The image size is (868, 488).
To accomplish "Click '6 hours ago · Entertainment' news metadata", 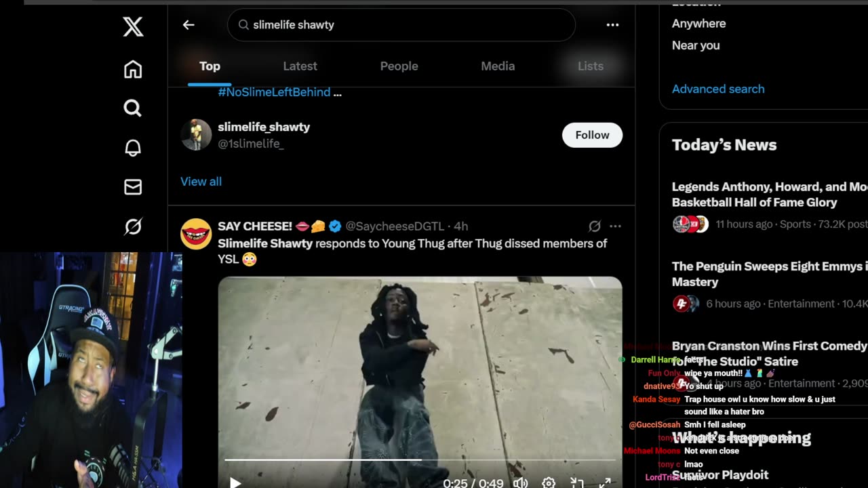I will point(770,304).
